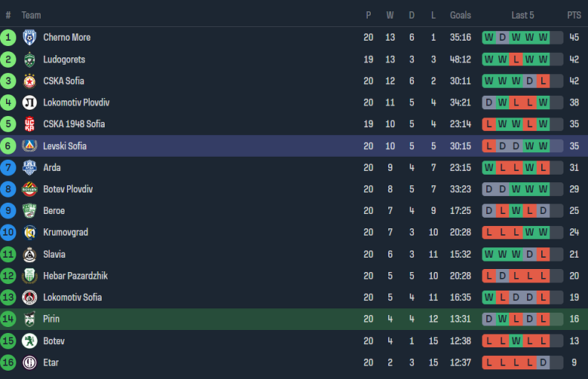Sort table by PTS column header
Screen dimensions: 588x379
click(574, 15)
